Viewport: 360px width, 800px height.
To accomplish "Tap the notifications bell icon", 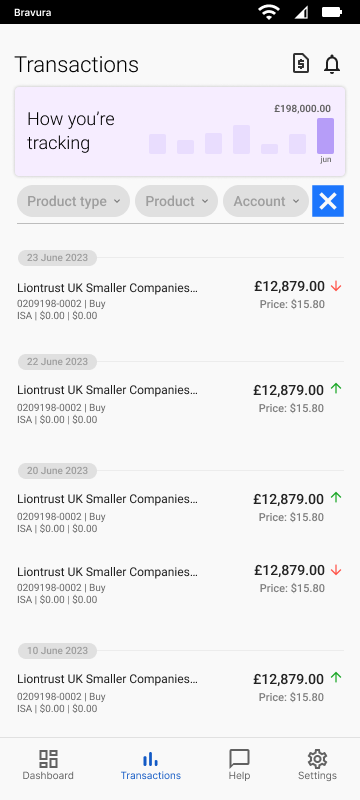I will [x=332, y=64].
